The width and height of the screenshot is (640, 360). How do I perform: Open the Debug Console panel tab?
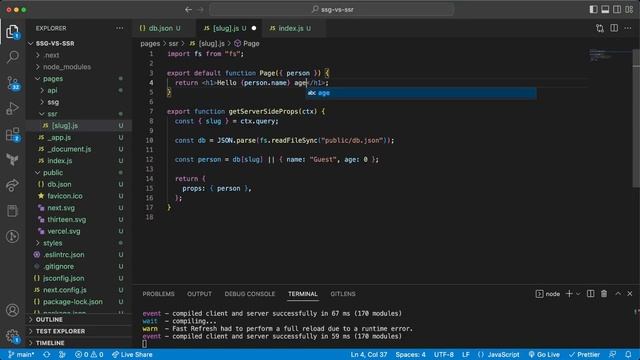(x=250, y=294)
